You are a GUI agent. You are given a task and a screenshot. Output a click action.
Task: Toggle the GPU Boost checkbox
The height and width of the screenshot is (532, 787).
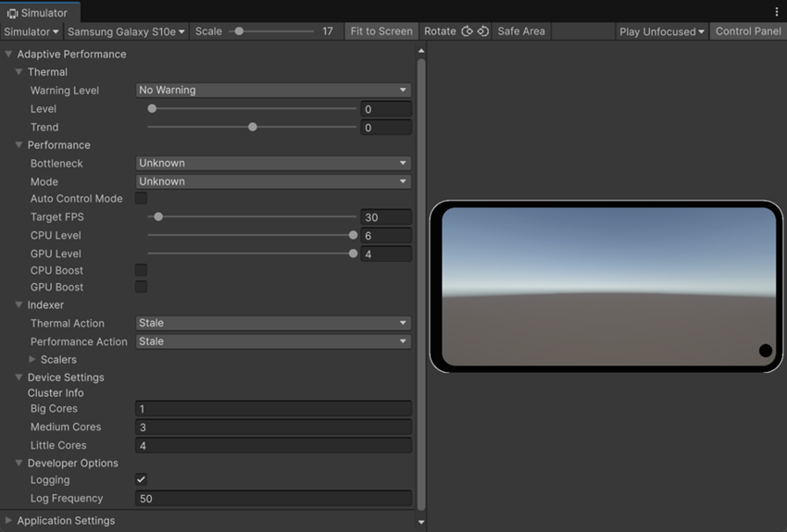pos(142,288)
